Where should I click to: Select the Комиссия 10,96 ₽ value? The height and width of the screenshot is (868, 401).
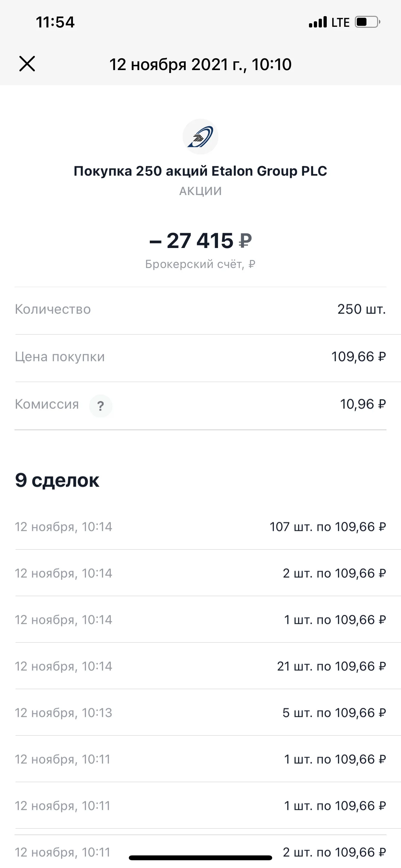(x=363, y=404)
